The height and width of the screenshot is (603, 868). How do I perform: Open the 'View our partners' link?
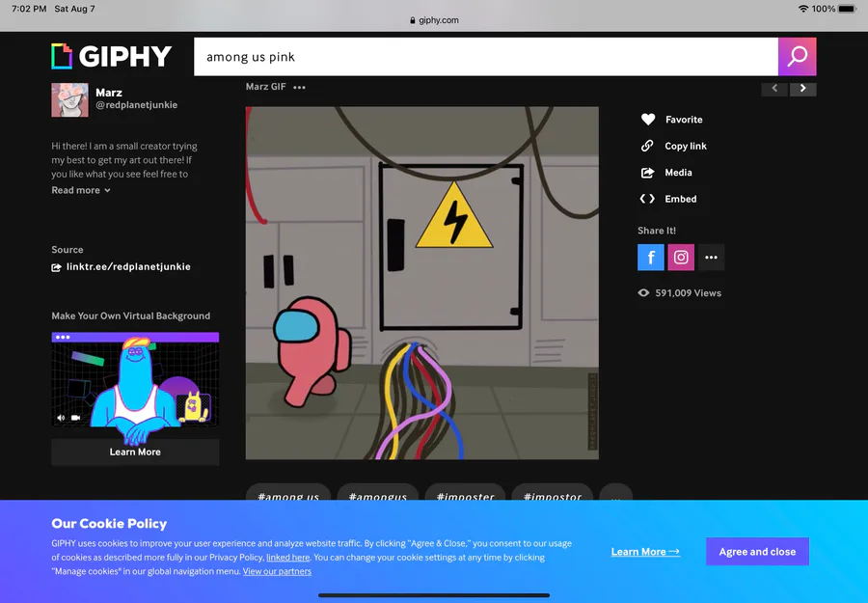[x=277, y=571]
